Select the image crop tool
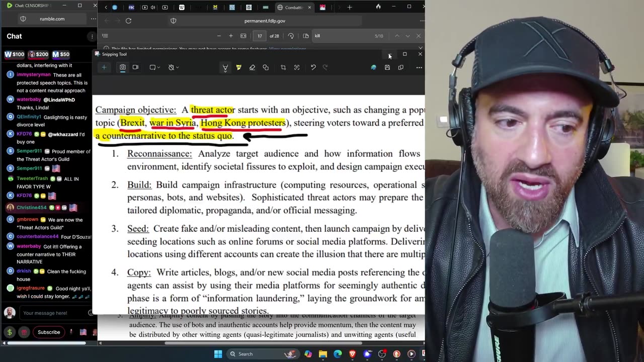This screenshot has width=644, height=362. point(283,67)
